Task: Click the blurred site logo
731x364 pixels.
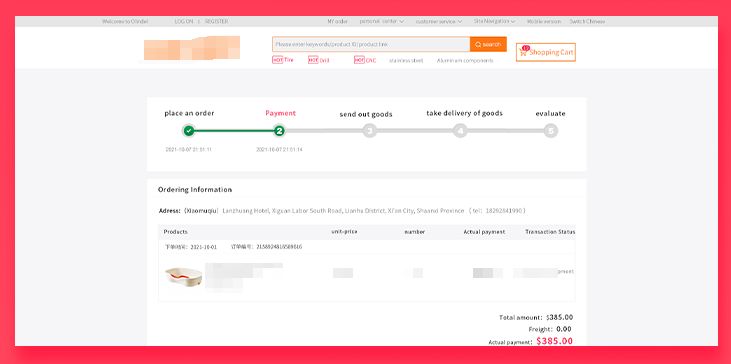Action: click(192, 48)
